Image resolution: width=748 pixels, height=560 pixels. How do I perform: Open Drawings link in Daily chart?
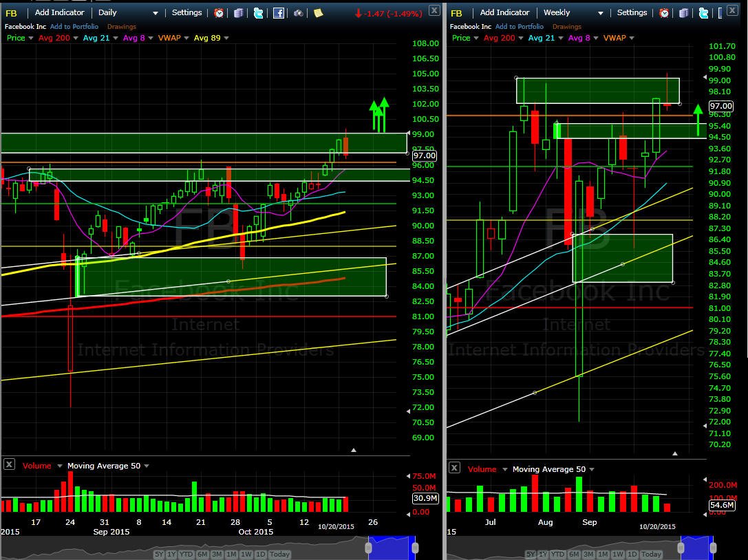(x=122, y=27)
